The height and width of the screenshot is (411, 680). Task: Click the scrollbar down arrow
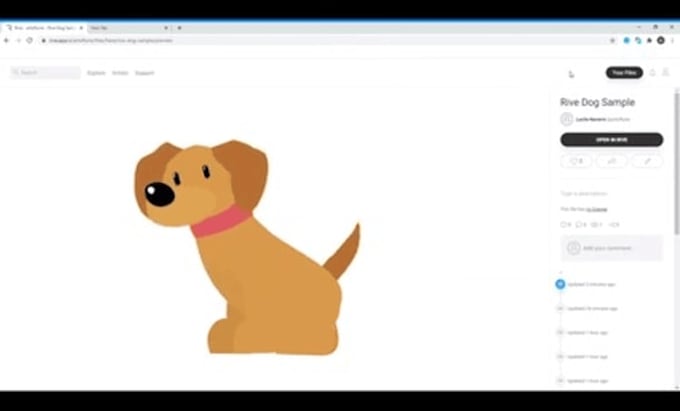(676, 387)
